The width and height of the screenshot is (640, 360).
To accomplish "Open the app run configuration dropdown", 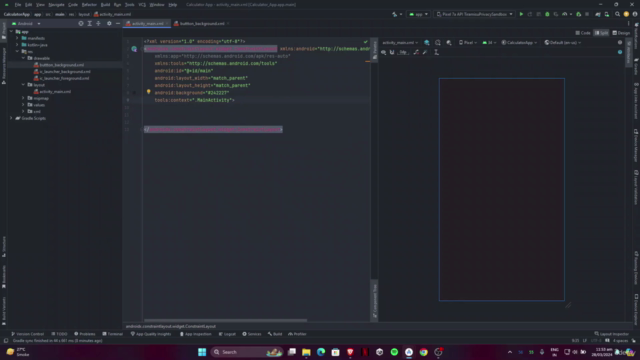I will pyautogui.click(x=418, y=14).
